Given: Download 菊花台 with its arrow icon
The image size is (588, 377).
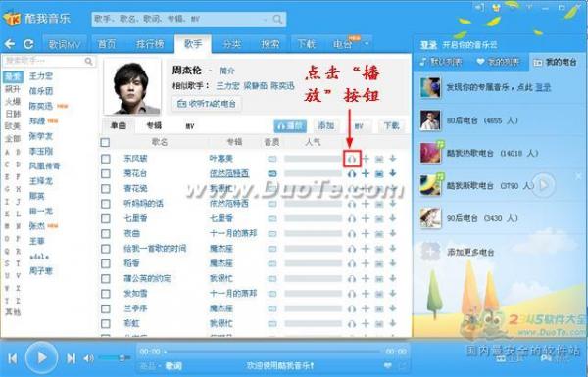Looking at the screenshot, I should [x=393, y=173].
